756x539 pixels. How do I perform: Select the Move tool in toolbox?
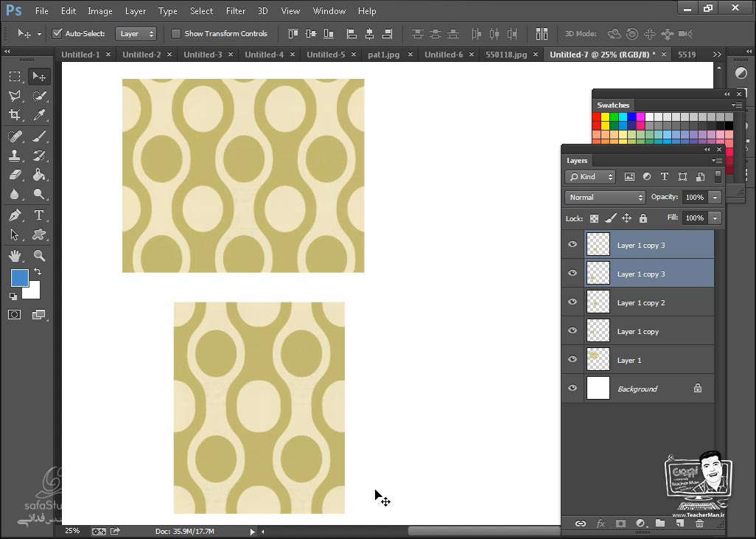coord(38,76)
